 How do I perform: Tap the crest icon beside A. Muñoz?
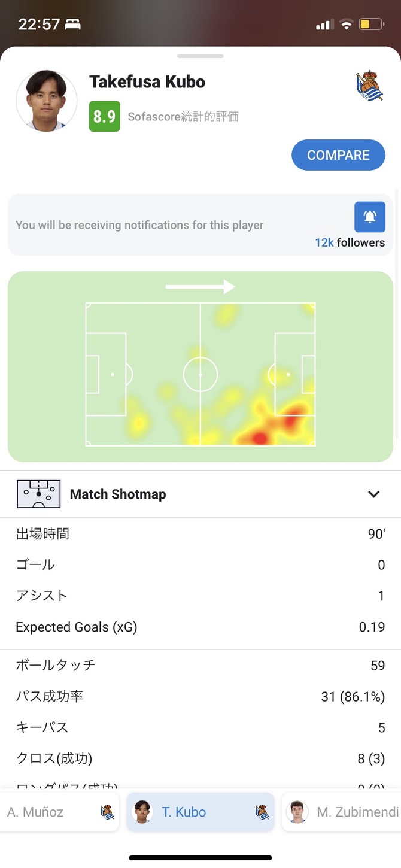(x=107, y=812)
